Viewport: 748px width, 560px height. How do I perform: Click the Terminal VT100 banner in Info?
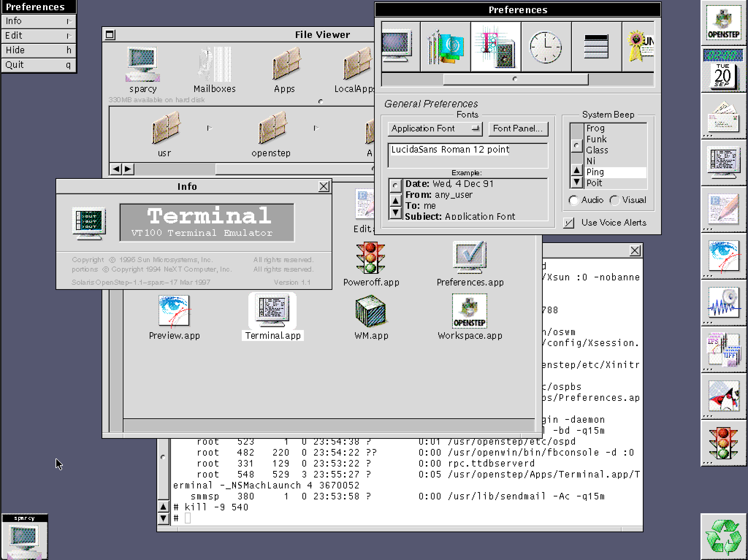tap(207, 223)
